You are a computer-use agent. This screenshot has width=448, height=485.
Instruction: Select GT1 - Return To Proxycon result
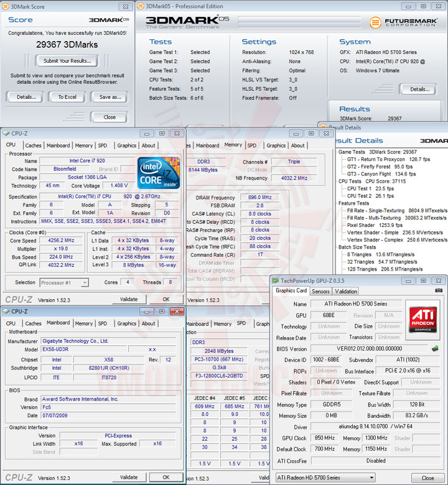click(388, 159)
